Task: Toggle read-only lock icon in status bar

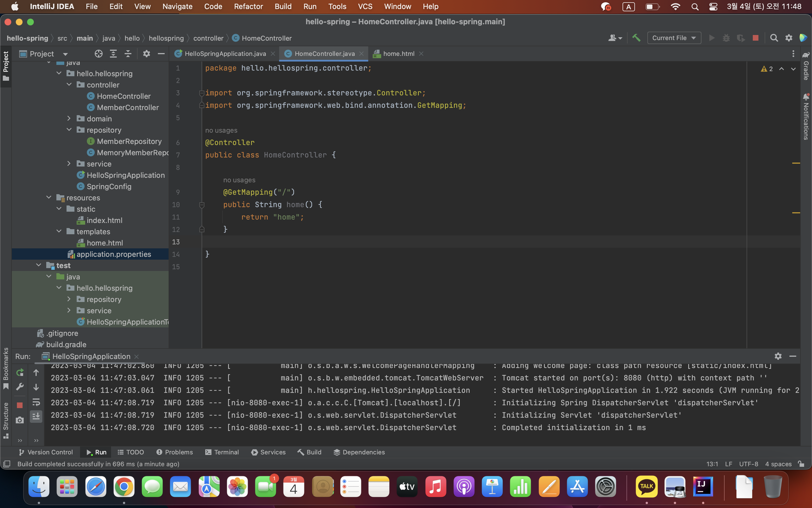Action: [x=801, y=464]
